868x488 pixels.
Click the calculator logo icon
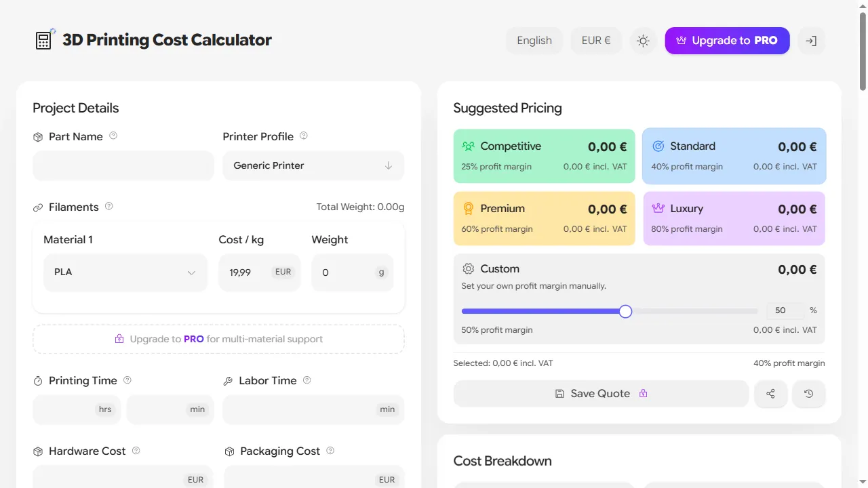(x=43, y=40)
